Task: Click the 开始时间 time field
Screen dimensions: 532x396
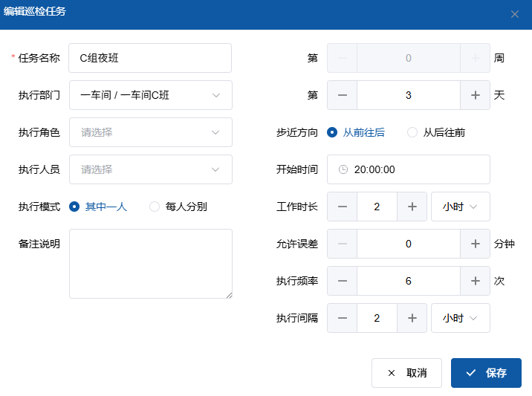Action: point(408,169)
